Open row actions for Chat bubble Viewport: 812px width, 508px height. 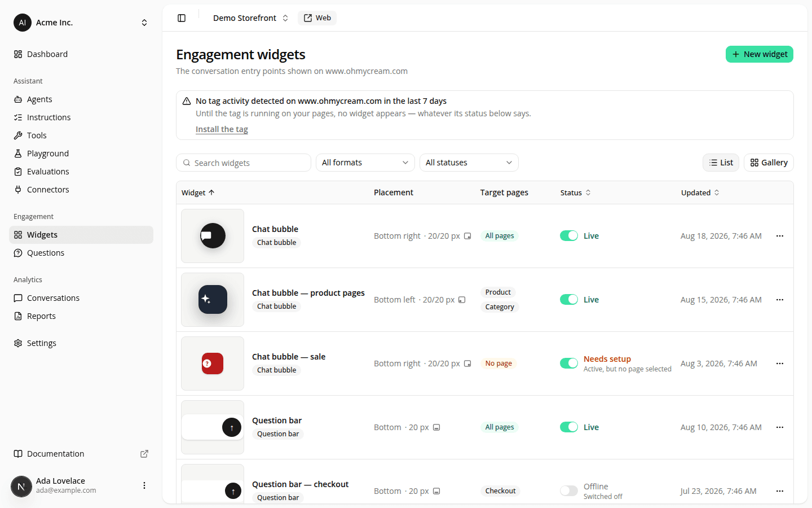click(780, 236)
